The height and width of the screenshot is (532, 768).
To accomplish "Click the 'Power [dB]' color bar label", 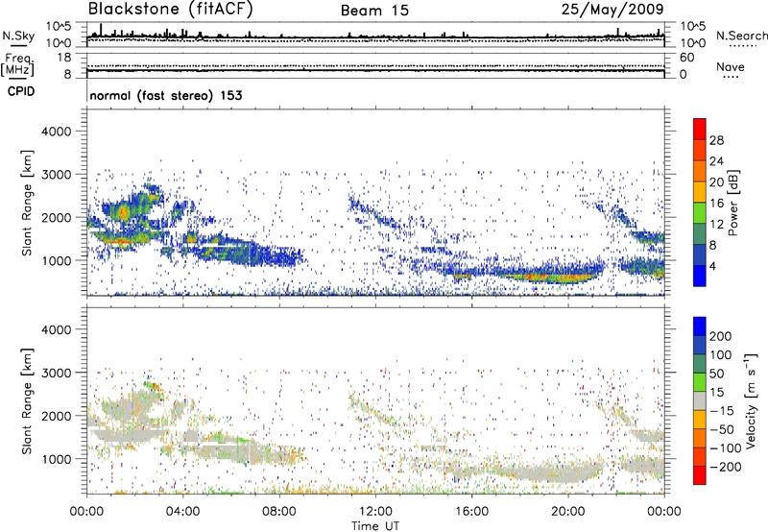I will click(x=732, y=203).
